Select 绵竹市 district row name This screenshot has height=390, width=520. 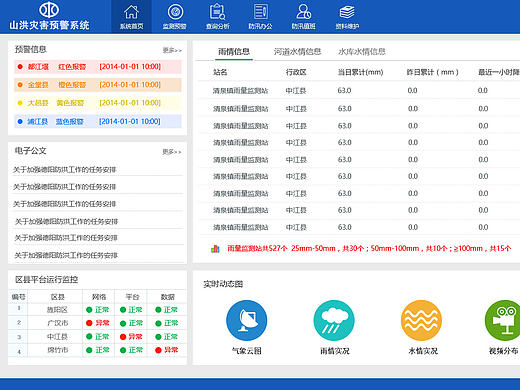[x=57, y=350]
